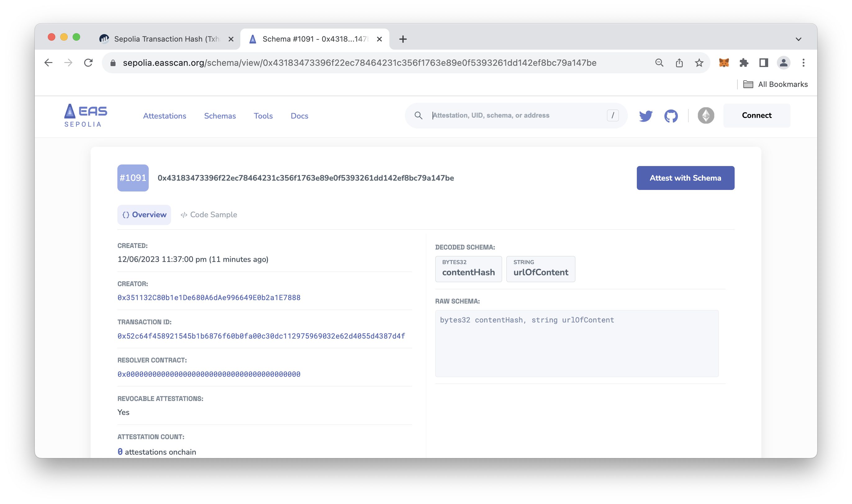Image resolution: width=852 pixels, height=504 pixels.
Task: Click the slash shortcut badge in search
Action: coord(613,115)
